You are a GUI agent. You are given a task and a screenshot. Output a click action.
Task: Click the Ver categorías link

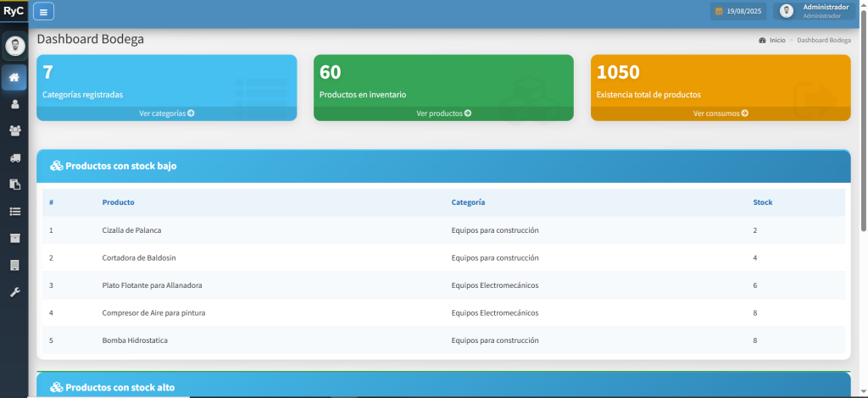tap(167, 113)
